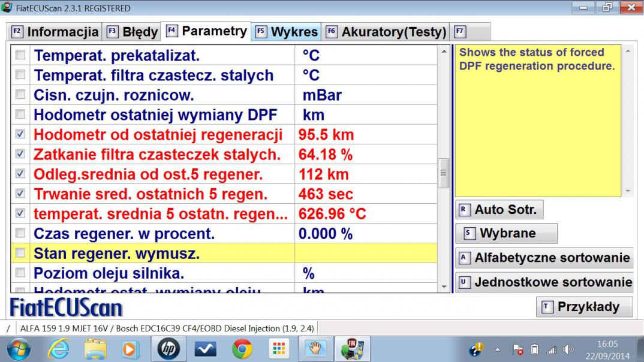Click the yellow DPF description text
This screenshot has width=644, height=362.
coord(537,59)
